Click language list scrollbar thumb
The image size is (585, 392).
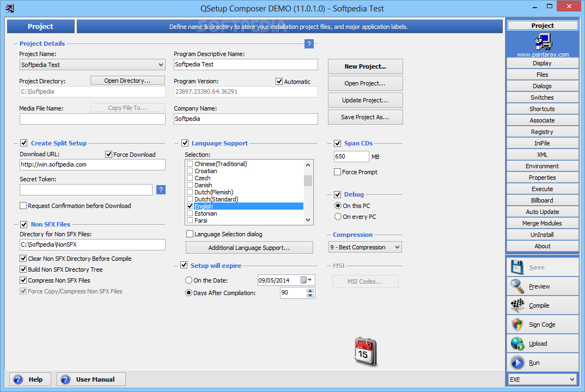click(308, 181)
